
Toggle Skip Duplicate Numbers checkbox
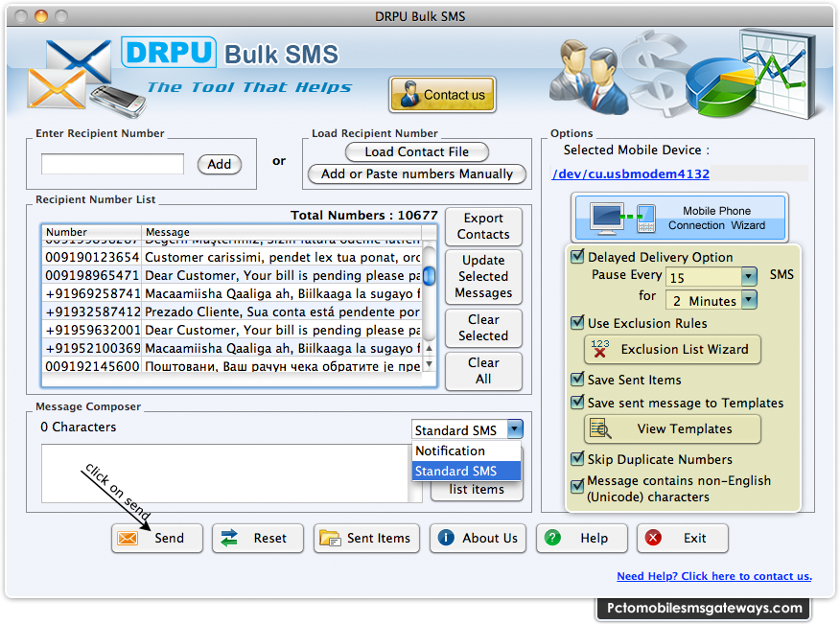tap(577, 459)
